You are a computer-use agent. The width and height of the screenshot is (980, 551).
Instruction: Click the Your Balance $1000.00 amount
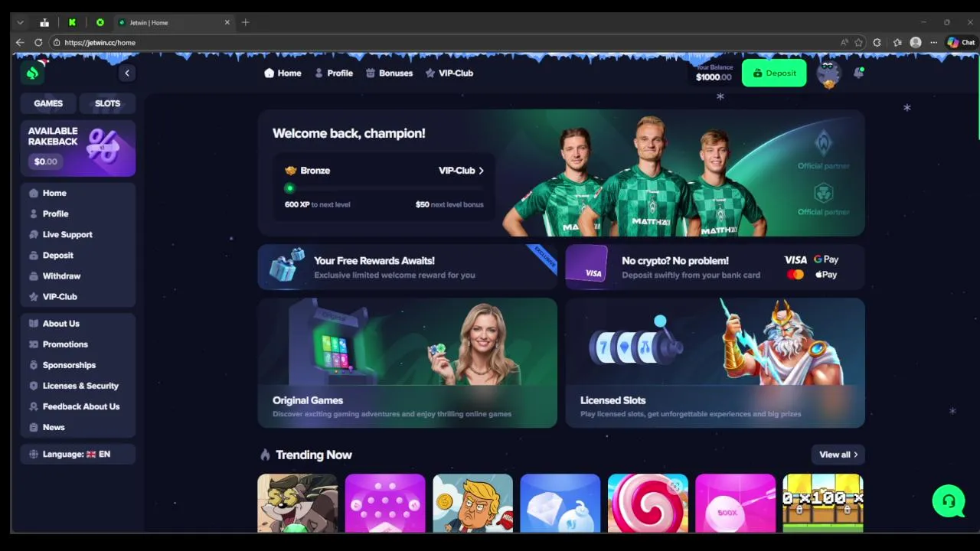click(x=714, y=77)
